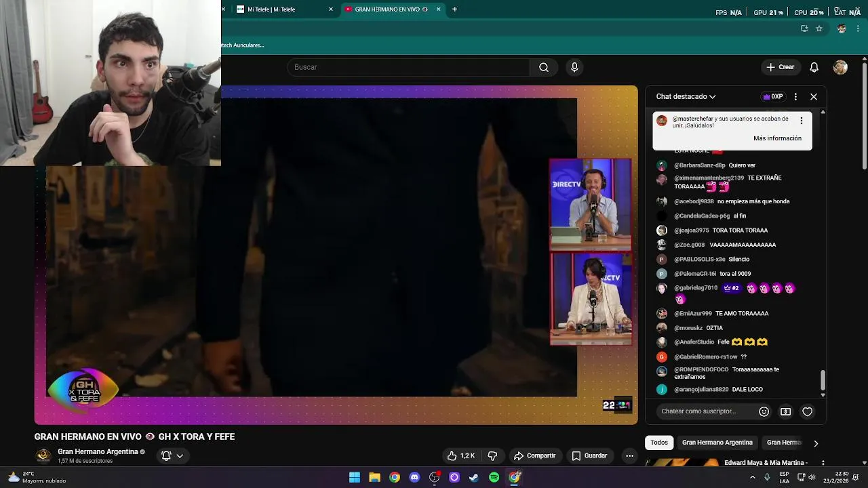Click the Super Chat dollar icon
Image resolution: width=868 pixels, height=488 pixels.
pyautogui.click(x=786, y=411)
